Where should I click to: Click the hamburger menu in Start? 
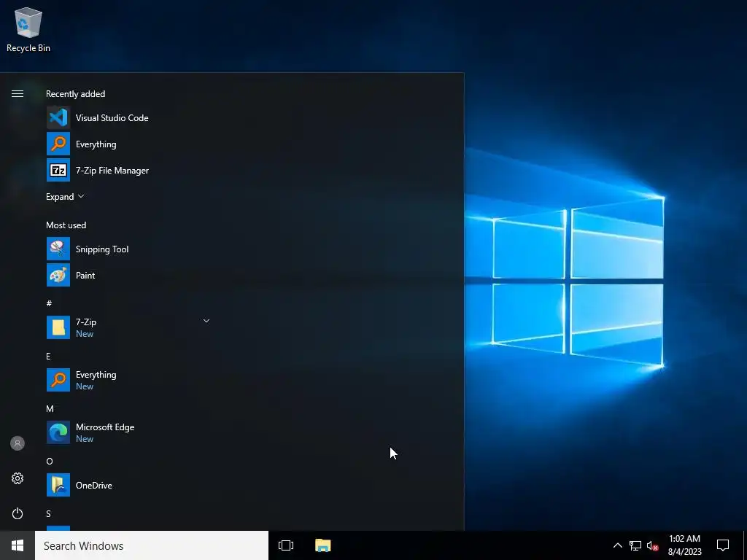(18, 94)
